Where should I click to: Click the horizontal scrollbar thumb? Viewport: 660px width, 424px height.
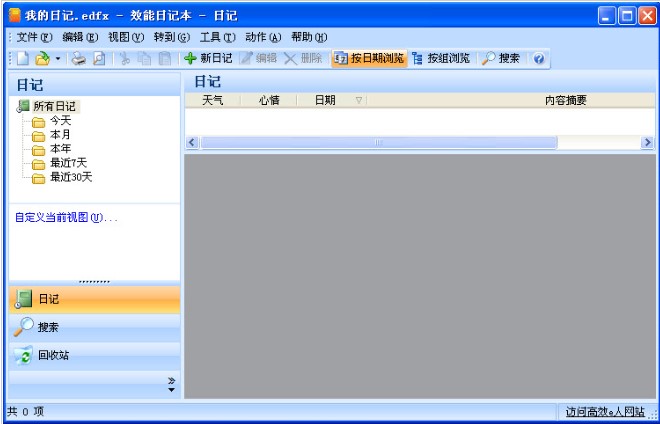[379, 143]
